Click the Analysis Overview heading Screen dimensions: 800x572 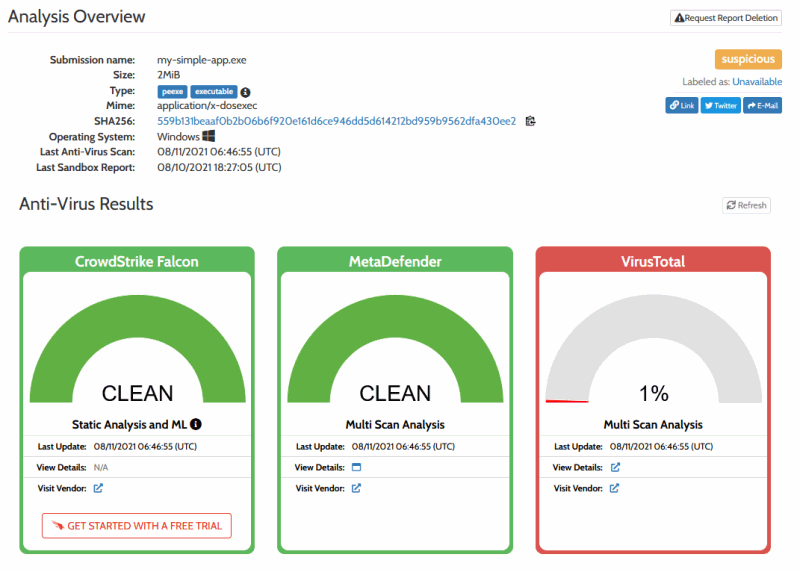tap(77, 16)
